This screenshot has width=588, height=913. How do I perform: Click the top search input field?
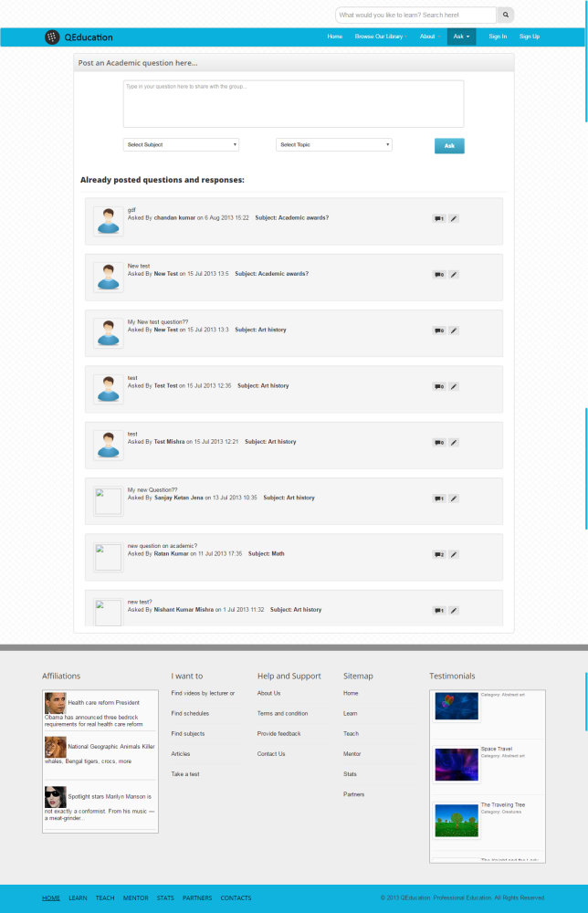[x=415, y=16]
